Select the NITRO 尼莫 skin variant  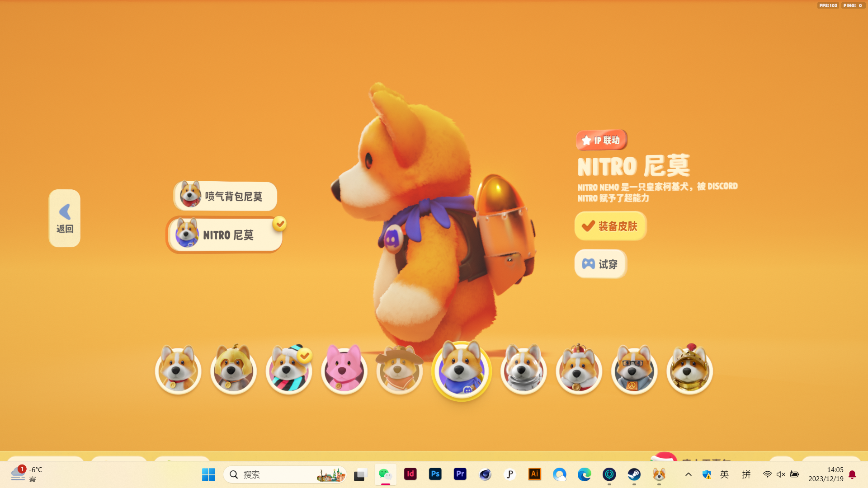click(225, 235)
